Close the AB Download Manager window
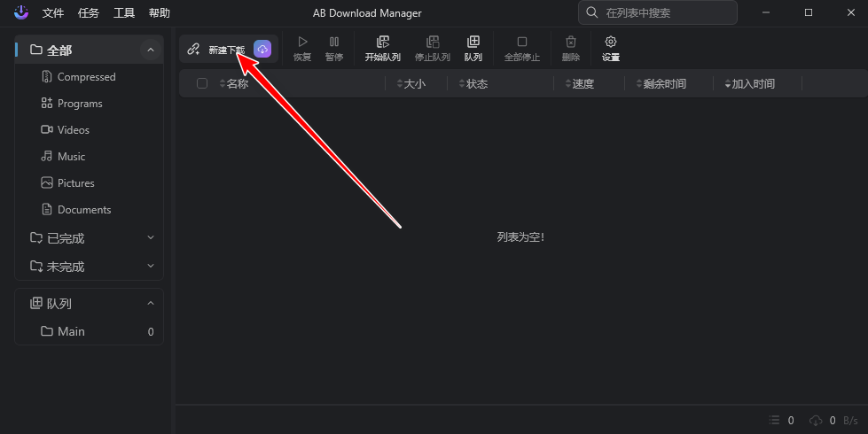The width and height of the screenshot is (868, 434). click(x=851, y=12)
